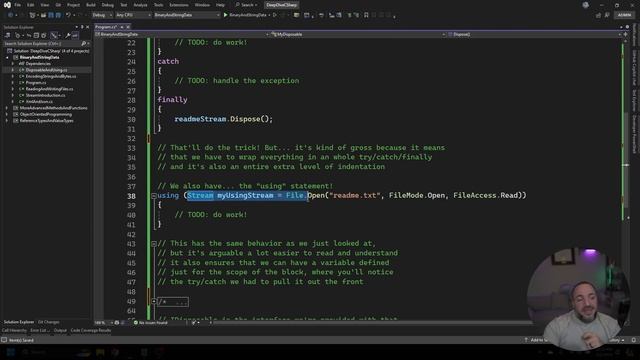Click Collapse All icon in Solution Explorer
This screenshot has height=360, width=640.
click(36, 36)
